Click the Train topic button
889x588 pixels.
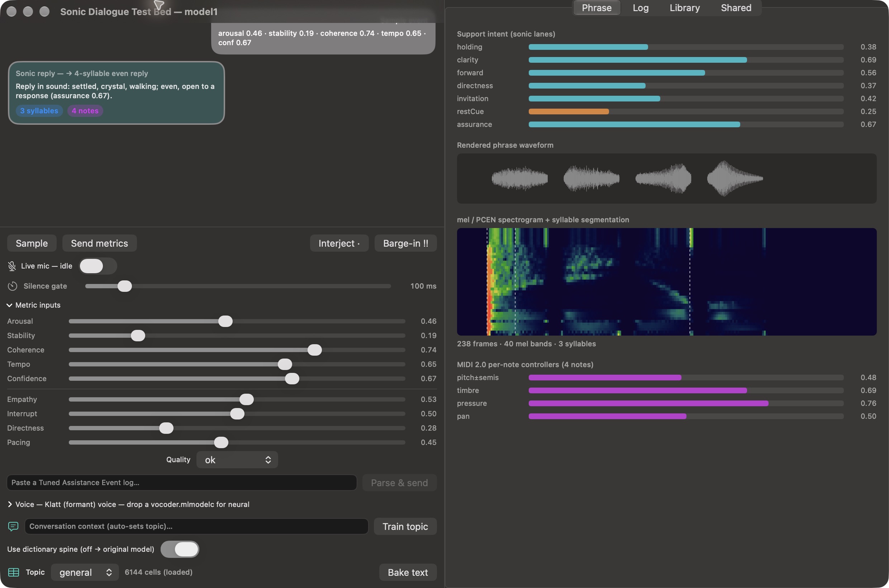405,526
